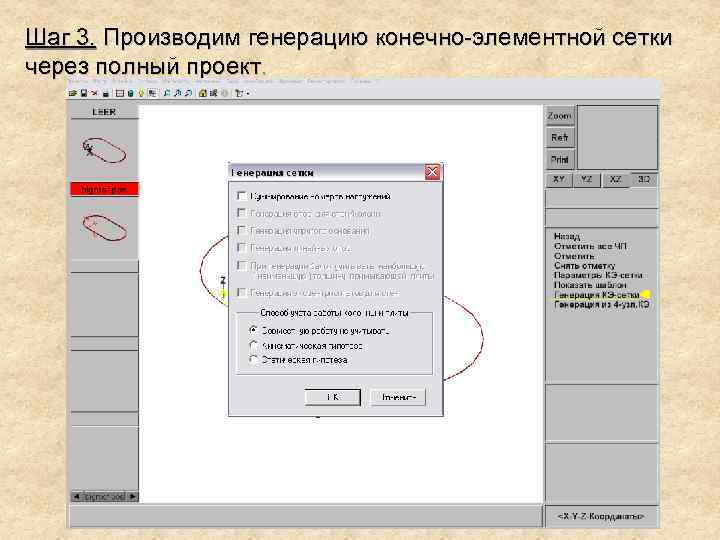
Task: Select 'Статическая гипотеза' radio option
Action: (x=253, y=360)
